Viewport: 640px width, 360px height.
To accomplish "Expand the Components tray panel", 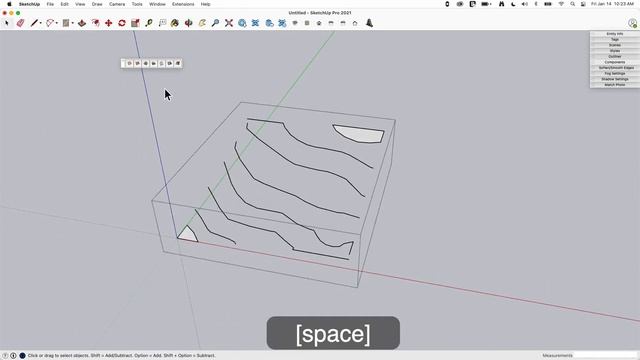I will click(x=615, y=62).
